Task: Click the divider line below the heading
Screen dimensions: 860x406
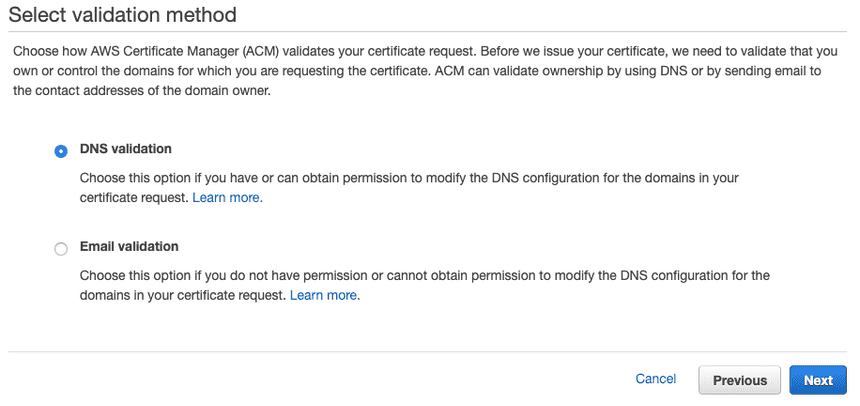Action: pos(427,32)
